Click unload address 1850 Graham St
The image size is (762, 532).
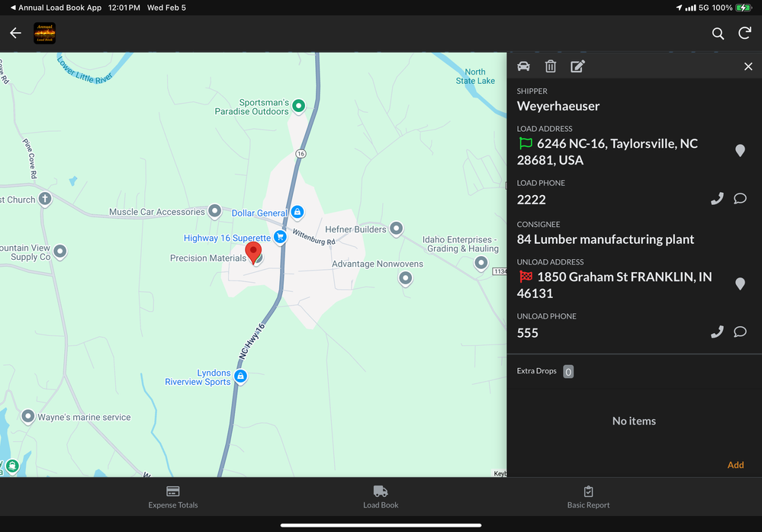pyautogui.click(x=614, y=285)
